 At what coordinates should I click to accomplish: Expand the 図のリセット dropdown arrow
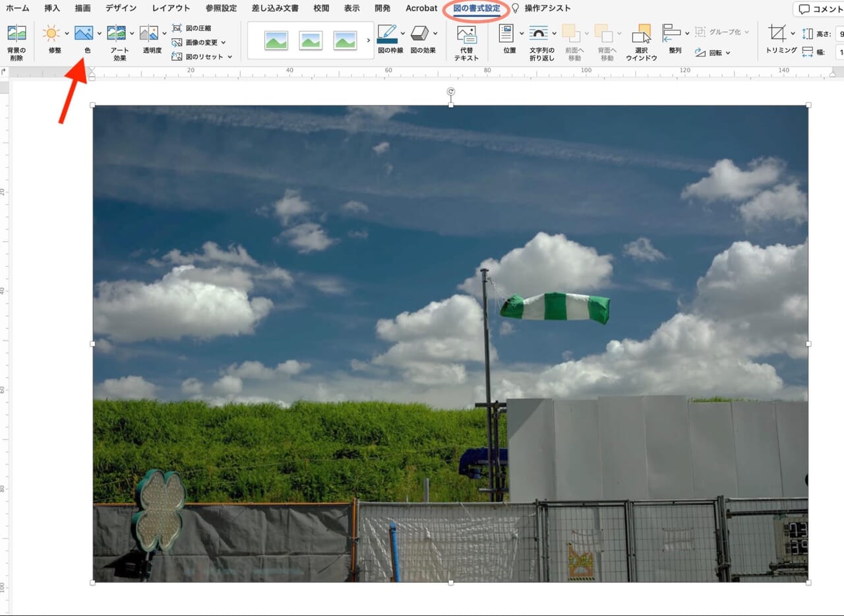tap(229, 57)
